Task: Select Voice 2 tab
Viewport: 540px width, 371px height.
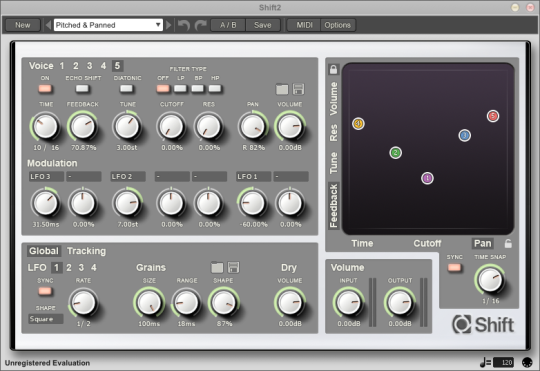Action: [x=76, y=65]
